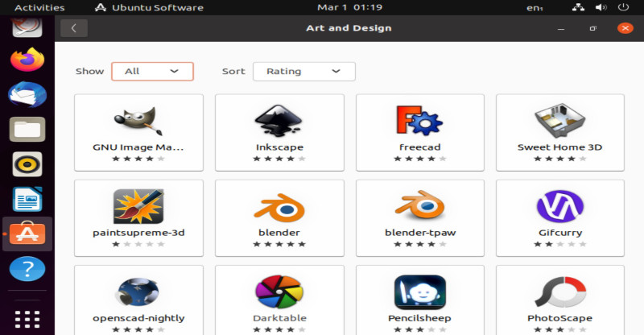644x335 pixels.
Task: Click the Darktable title text
Action: coord(279,318)
